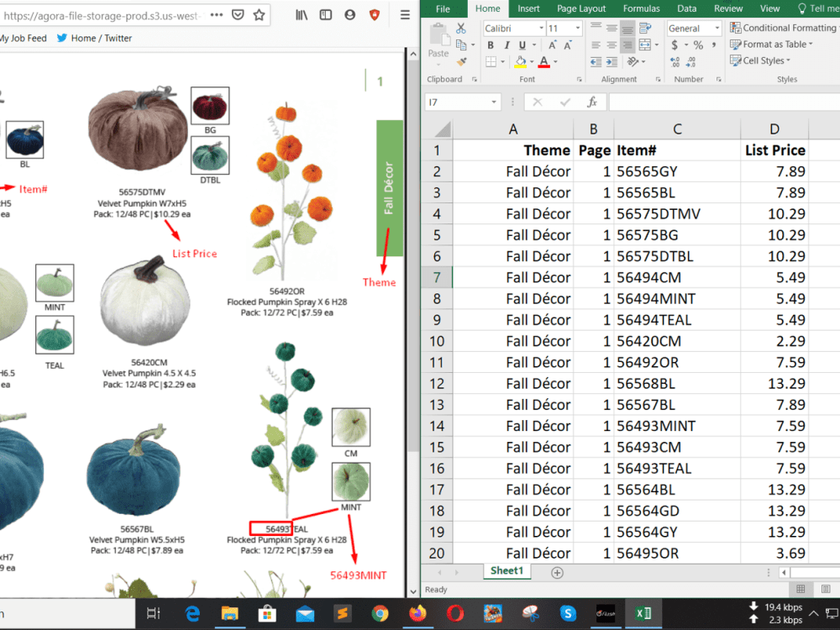Add a new sheet with plus button
The width and height of the screenshot is (840, 630).
point(557,573)
